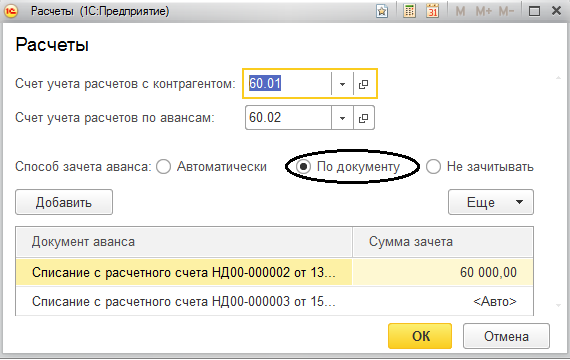
Task: Close the Расчеты window
Action: pyautogui.click(x=556, y=11)
